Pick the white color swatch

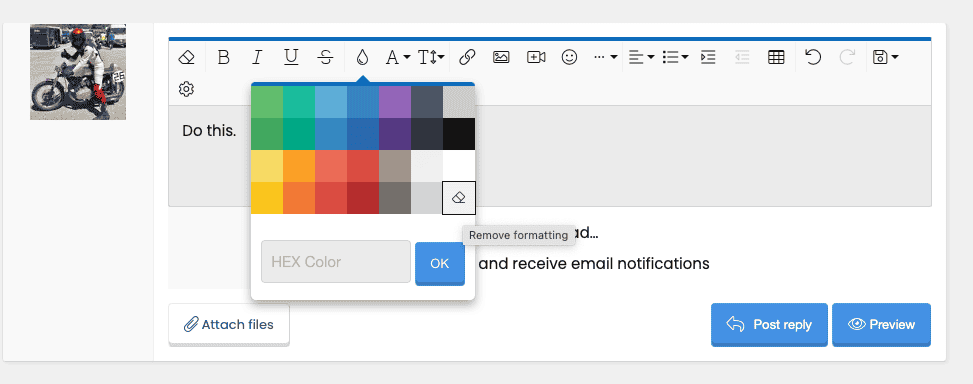459,166
